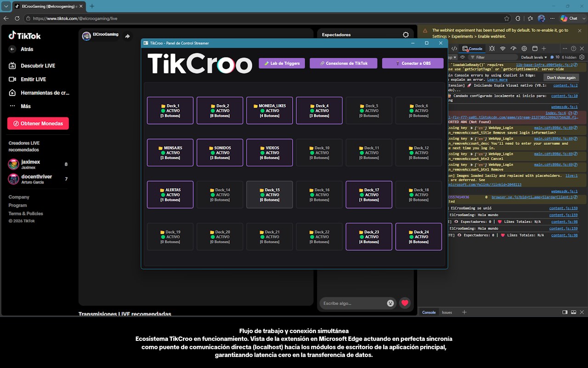Open the MENSAJES deck

tap(170, 153)
